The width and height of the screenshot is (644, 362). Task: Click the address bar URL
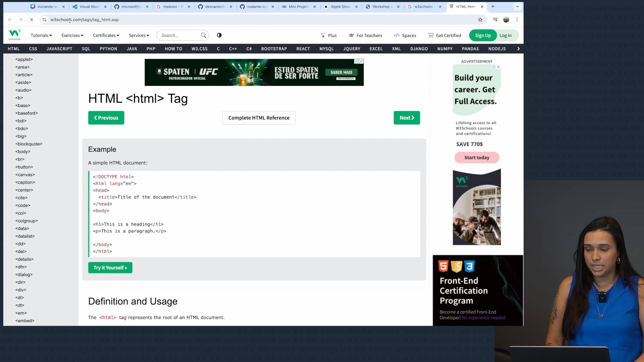85,20
